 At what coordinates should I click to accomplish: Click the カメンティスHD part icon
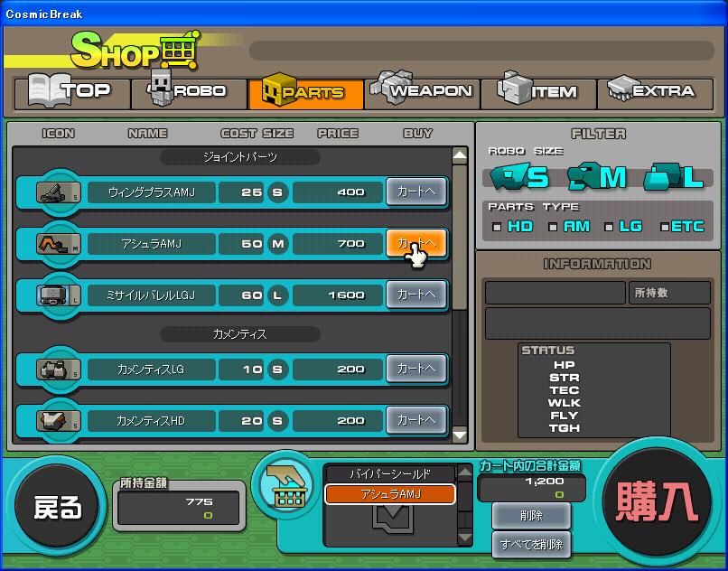point(59,420)
